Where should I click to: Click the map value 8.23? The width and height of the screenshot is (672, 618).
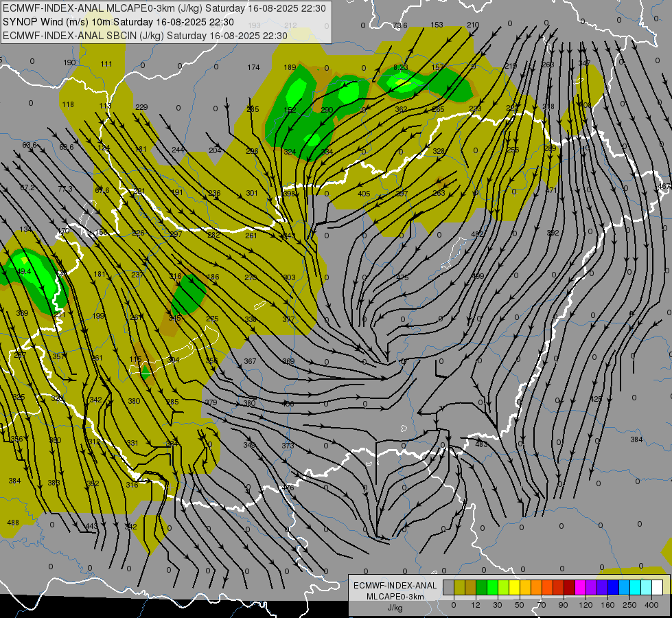(x=401, y=67)
